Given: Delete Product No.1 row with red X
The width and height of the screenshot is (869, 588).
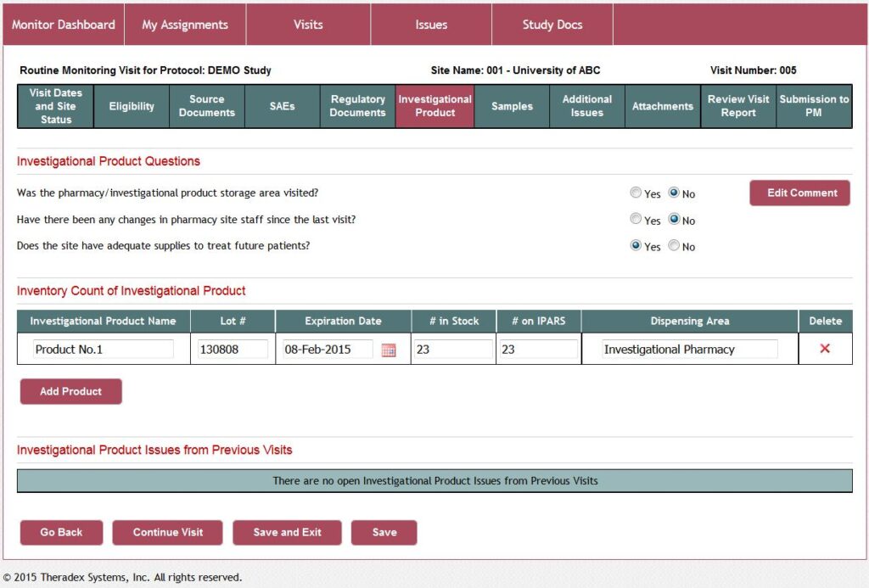Looking at the screenshot, I should coord(825,349).
